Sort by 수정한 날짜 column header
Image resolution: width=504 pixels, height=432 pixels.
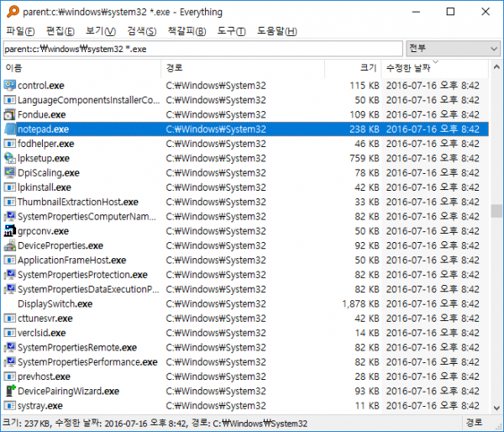point(435,68)
